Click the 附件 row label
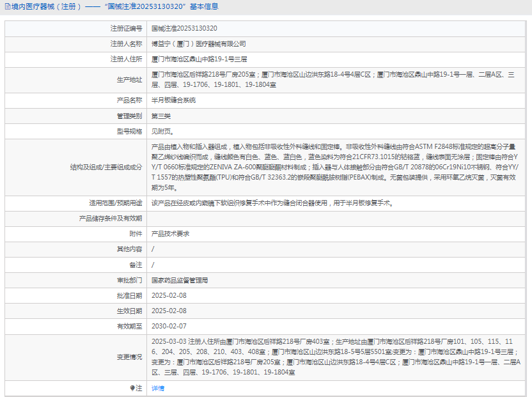This screenshot has height=402, width=532. click(136, 234)
